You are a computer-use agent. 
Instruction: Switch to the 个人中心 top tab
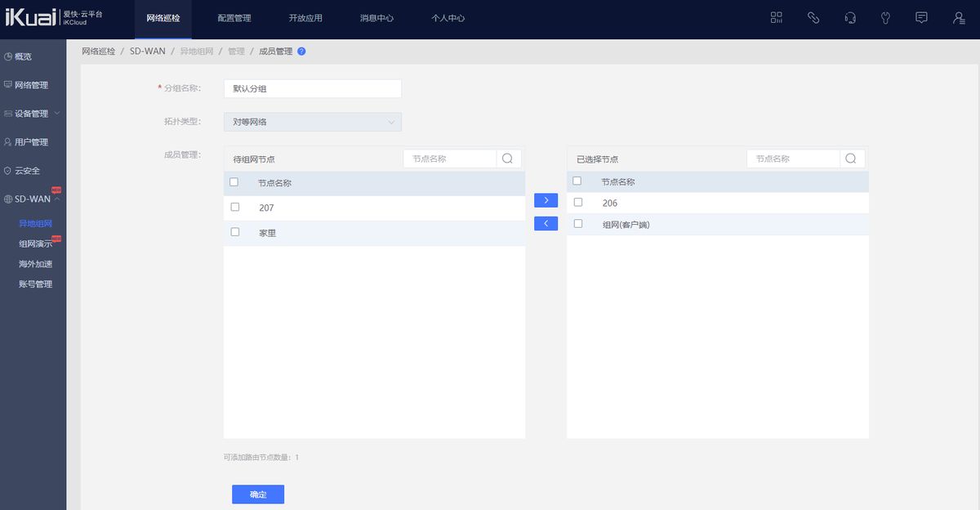pos(448,18)
